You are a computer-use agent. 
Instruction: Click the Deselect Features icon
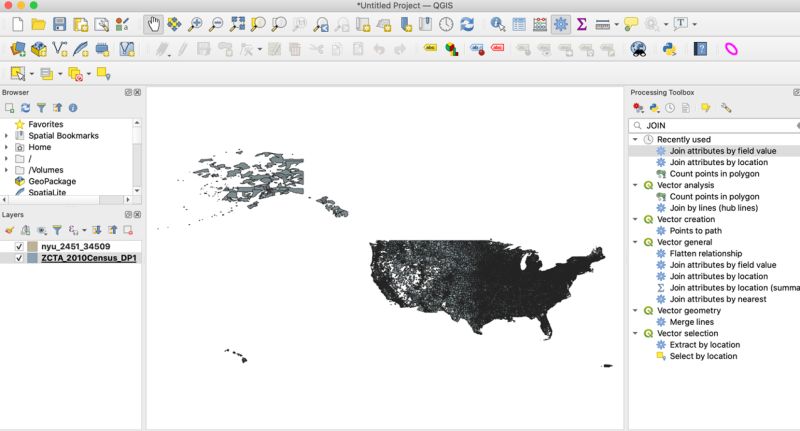[x=75, y=74]
